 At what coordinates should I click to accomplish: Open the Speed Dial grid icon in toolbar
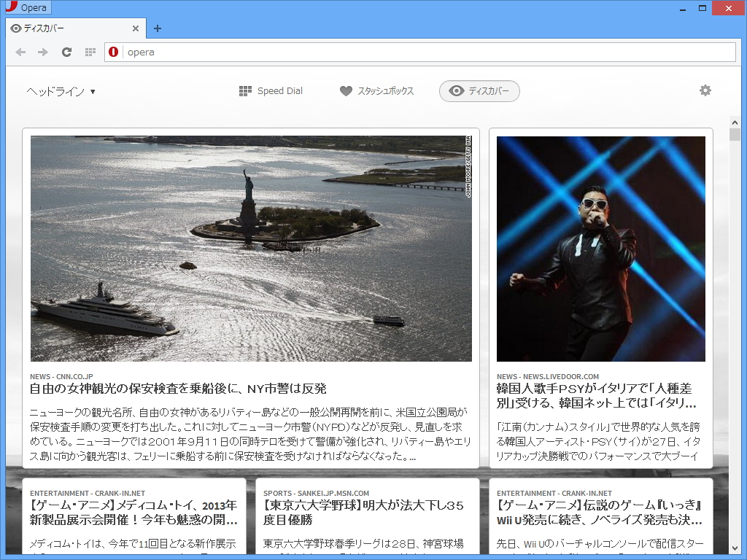(90, 52)
